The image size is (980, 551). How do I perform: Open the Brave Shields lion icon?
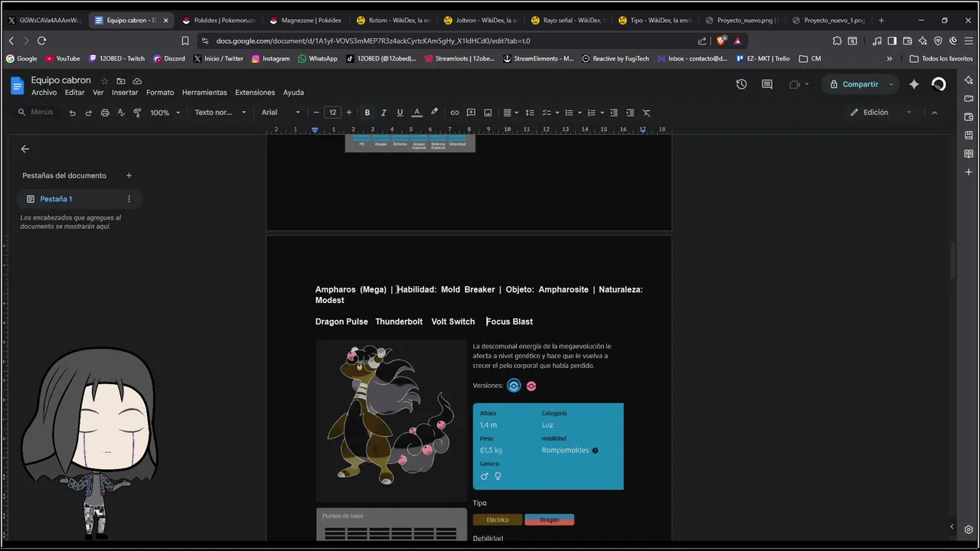pos(721,41)
